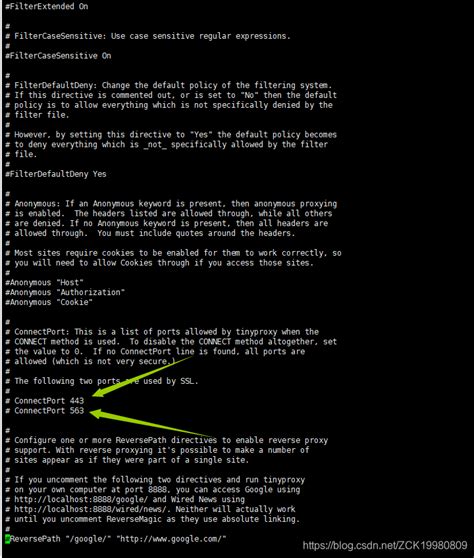Click the #FilterDefaultDeny Yes directive
The height and width of the screenshot is (558, 474).
tap(56, 174)
